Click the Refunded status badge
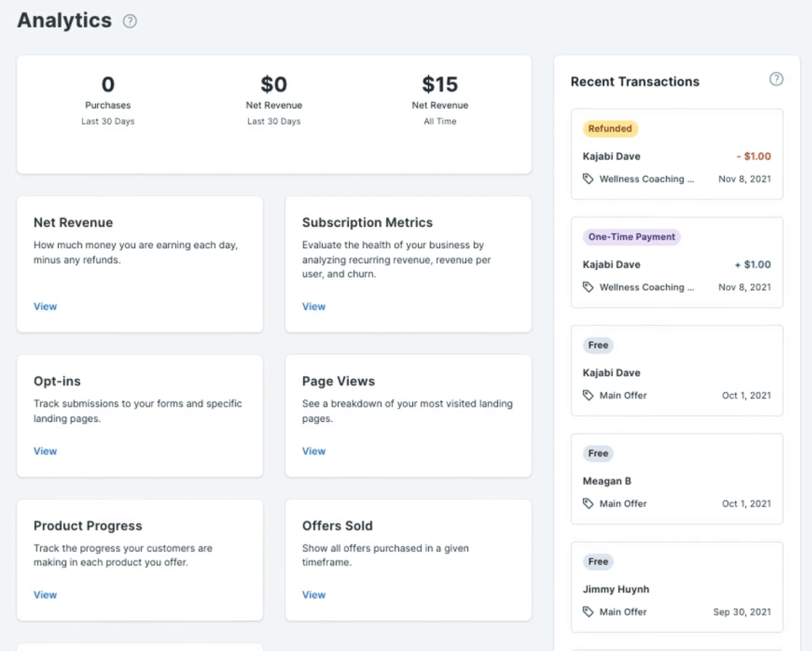 [x=611, y=128]
